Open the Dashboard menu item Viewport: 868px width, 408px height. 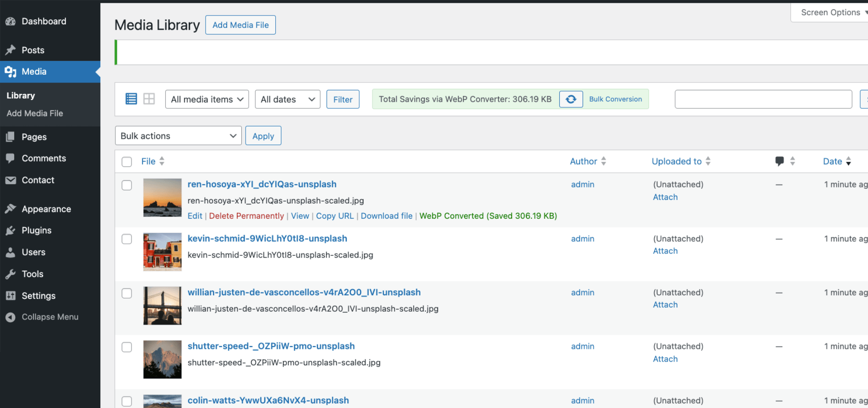pyautogui.click(x=44, y=21)
